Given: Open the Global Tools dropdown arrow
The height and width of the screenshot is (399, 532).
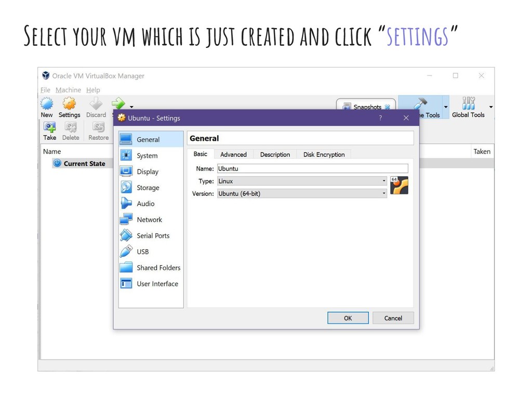Looking at the screenshot, I should pyautogui.click(x=490, y=107).
